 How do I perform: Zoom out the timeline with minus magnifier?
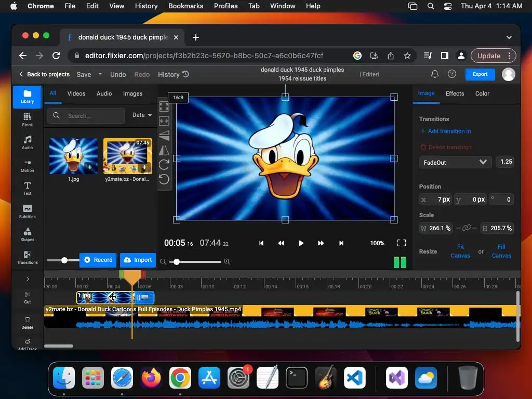coord(163,262)
